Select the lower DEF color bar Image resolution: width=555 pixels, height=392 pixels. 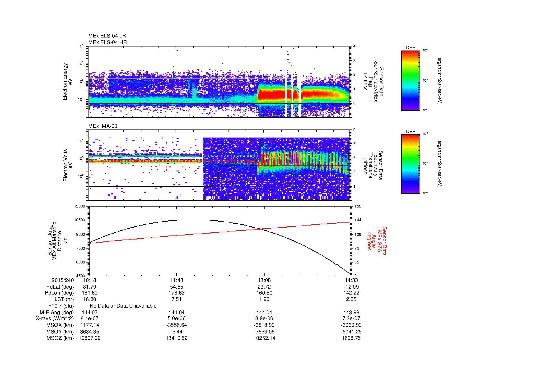coord(410,164)
